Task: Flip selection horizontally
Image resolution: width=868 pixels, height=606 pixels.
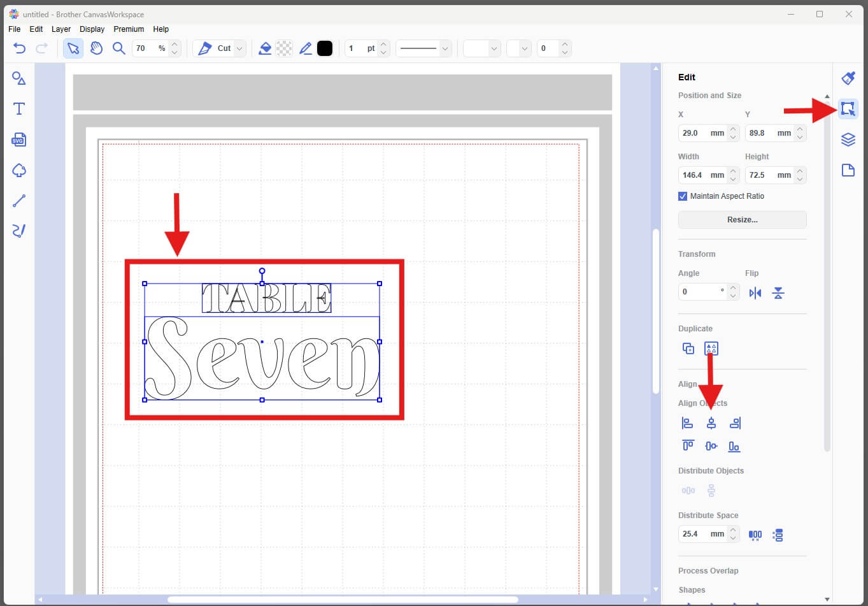Action: point(755,293)
